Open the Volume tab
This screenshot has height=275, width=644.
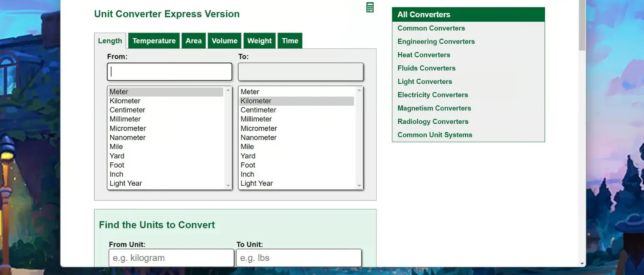click(x=225, y=41)
